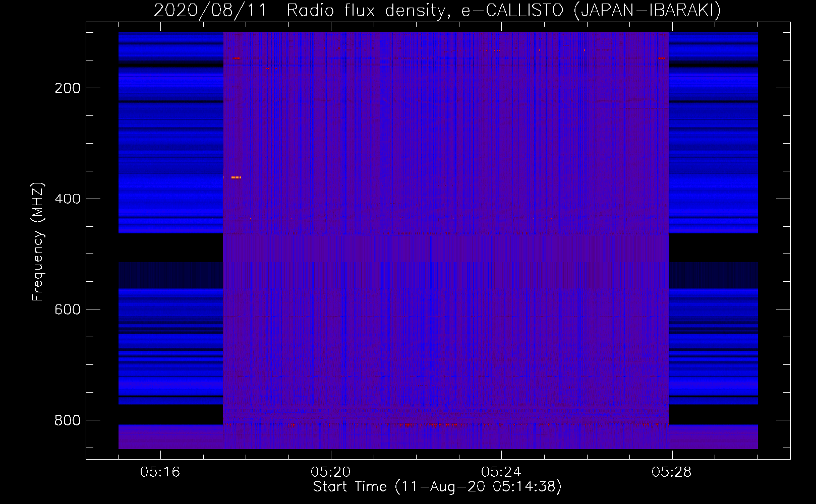Image resolution: width=816 pixels, height=504 pixels.
Task: Click the 600 frequency tick label
Action: [68, 309]
